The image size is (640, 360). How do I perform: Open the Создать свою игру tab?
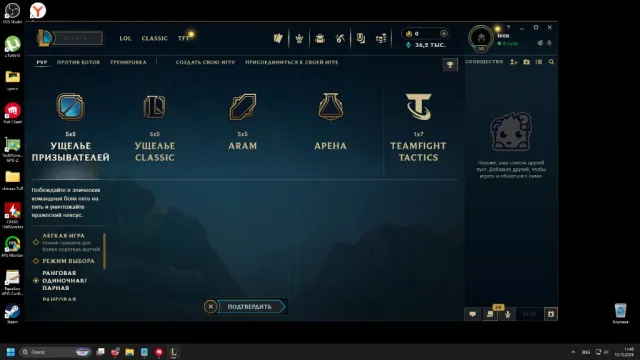coord(205,62)
